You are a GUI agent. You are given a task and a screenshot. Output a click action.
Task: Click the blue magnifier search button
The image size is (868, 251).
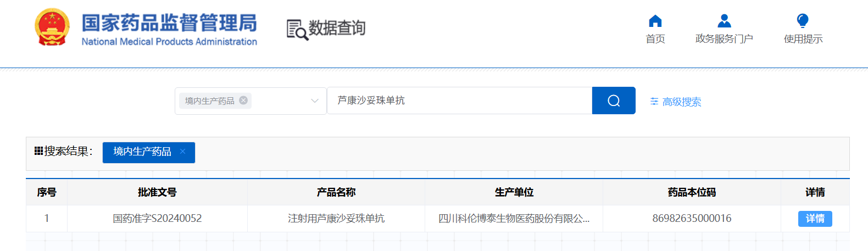[x=614, y=101]
